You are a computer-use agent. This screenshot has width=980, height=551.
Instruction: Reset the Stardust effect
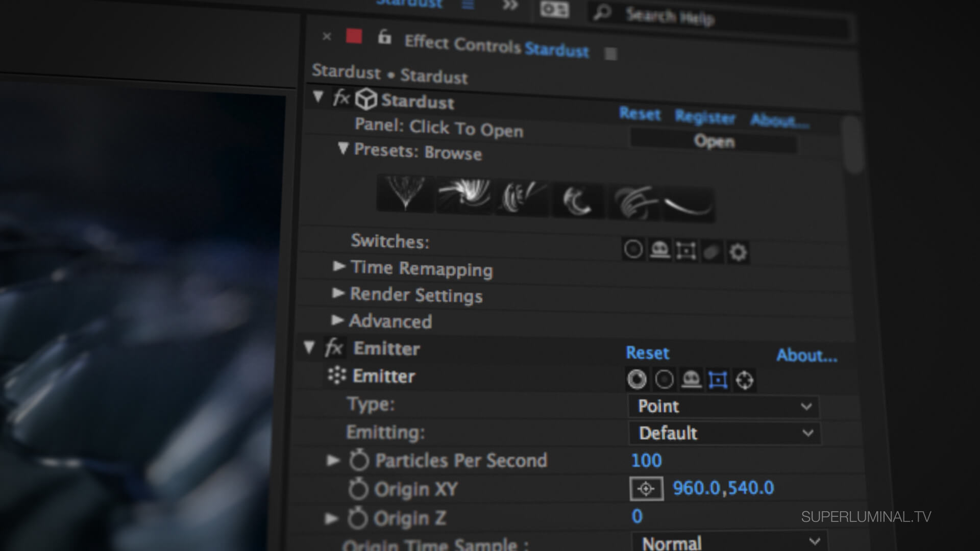640,114
